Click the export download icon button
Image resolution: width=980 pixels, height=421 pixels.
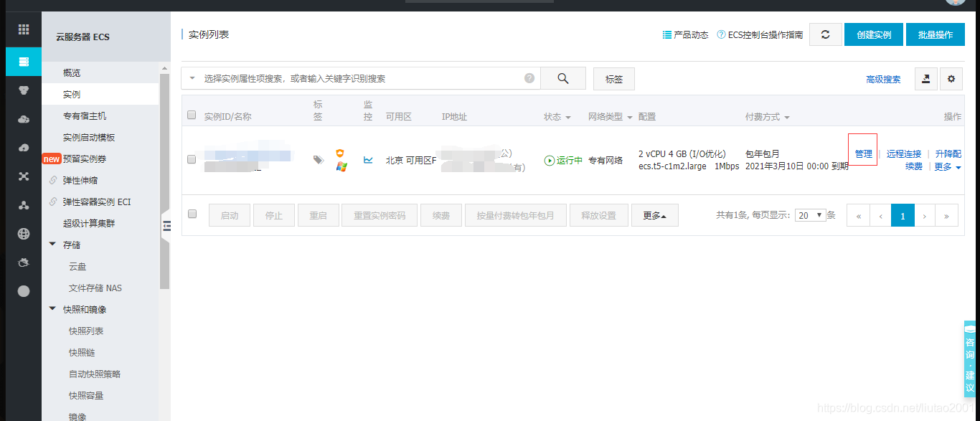point(925,79)
